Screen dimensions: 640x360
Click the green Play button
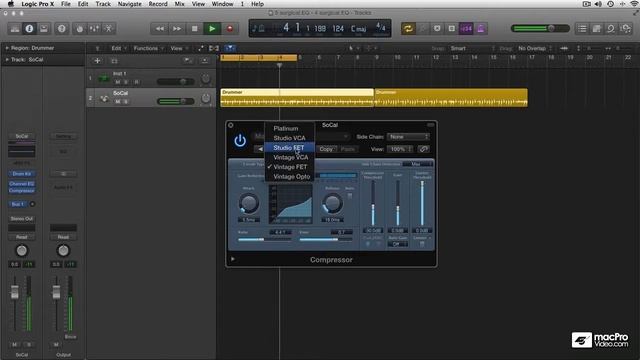[212, 29]
